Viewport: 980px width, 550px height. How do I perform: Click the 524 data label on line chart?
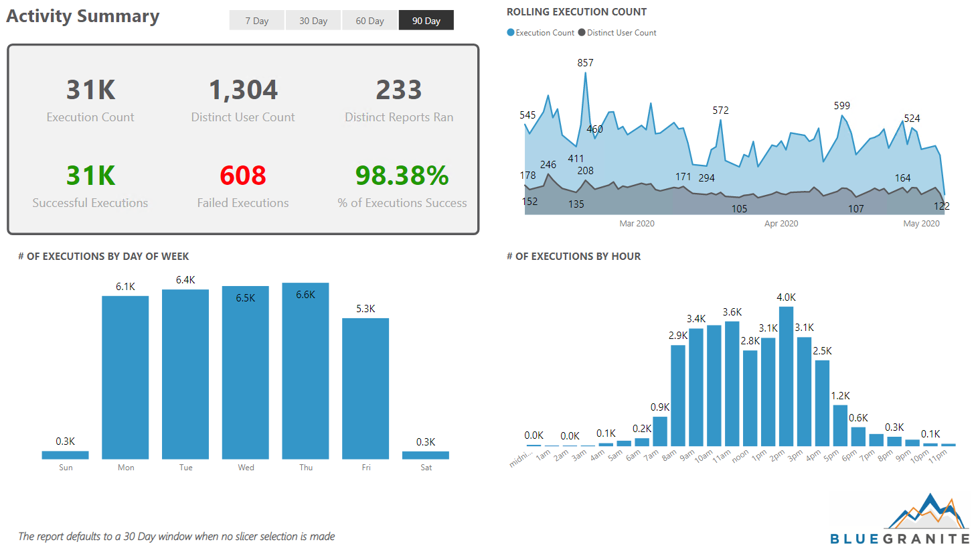912,119
